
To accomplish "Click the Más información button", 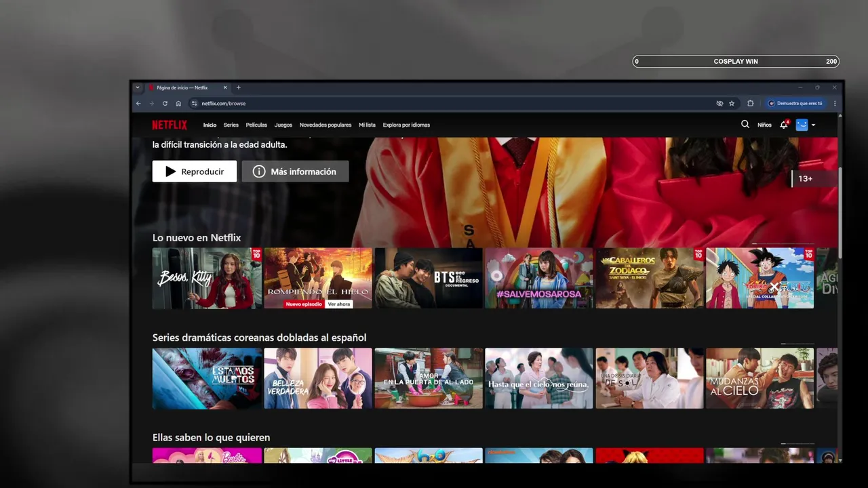I will [295, 171].
